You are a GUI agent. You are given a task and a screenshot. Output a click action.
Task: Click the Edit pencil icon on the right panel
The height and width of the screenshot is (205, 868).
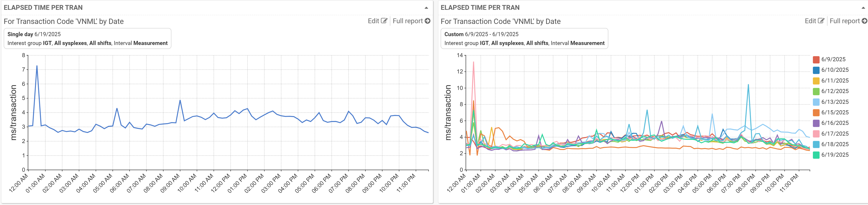821,21
